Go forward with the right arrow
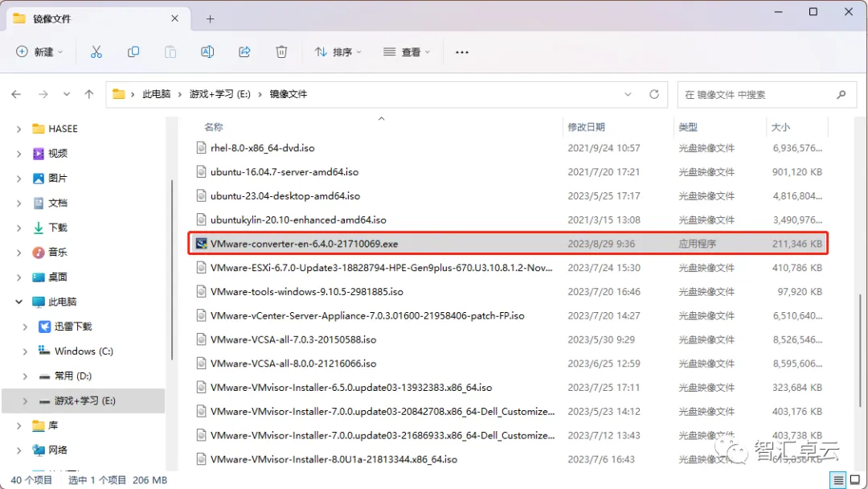The height and width of the screenshot is (489, 868). pyautogui.click(x=43, y=94)
